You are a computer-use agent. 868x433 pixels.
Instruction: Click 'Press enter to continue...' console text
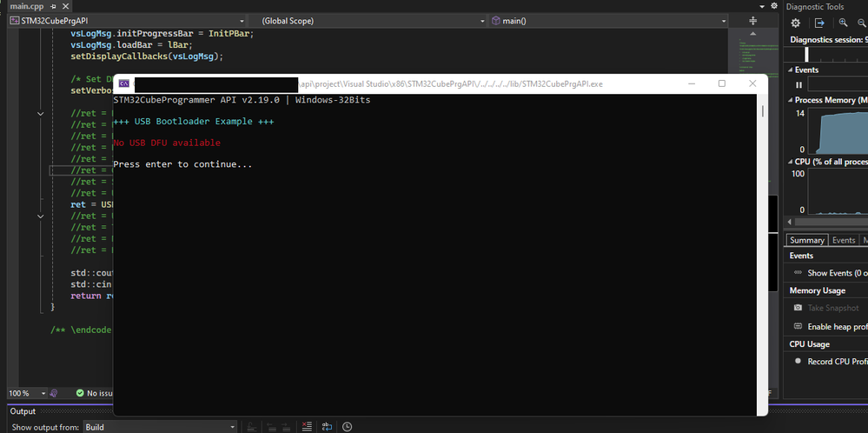click(x=182, y=164)
